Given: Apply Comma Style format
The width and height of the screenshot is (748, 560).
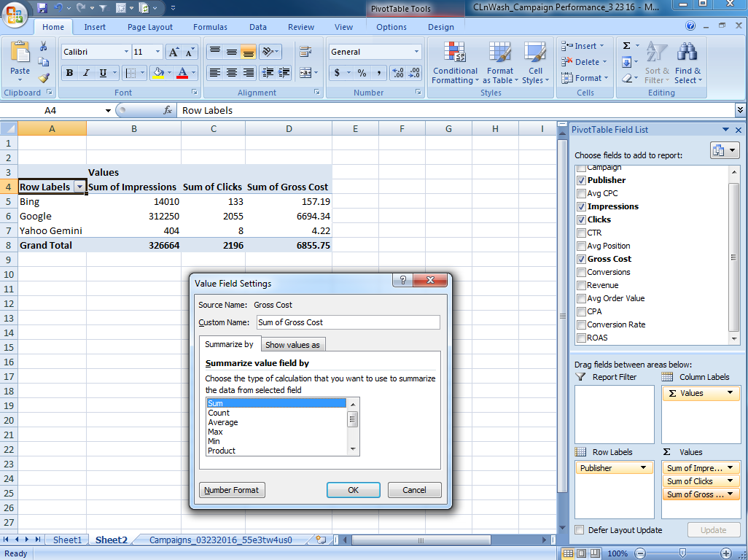Looking at the screenshot, I should coord(379,73).
